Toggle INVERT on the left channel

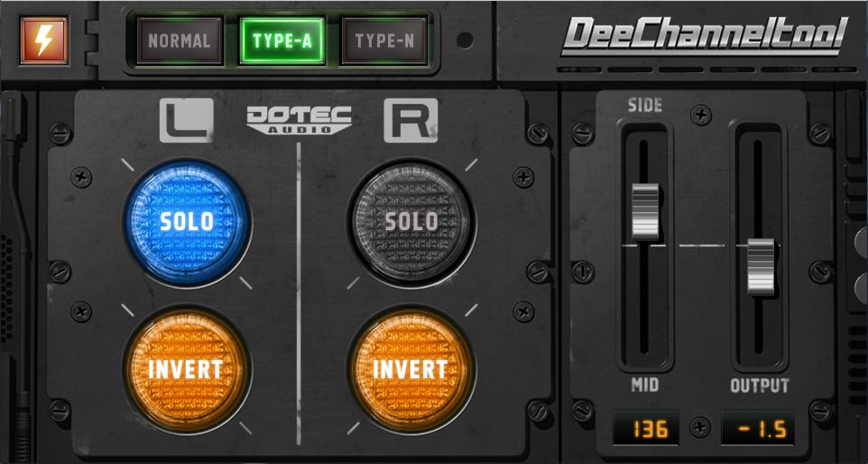click(187, 370)
